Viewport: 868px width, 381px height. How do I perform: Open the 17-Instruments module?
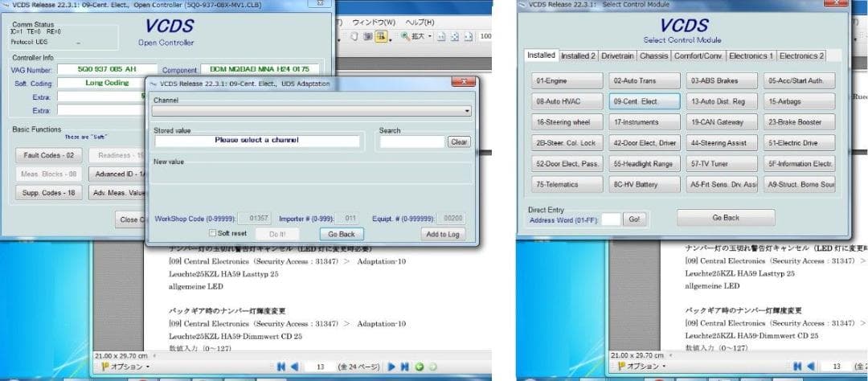coord(645,122)
